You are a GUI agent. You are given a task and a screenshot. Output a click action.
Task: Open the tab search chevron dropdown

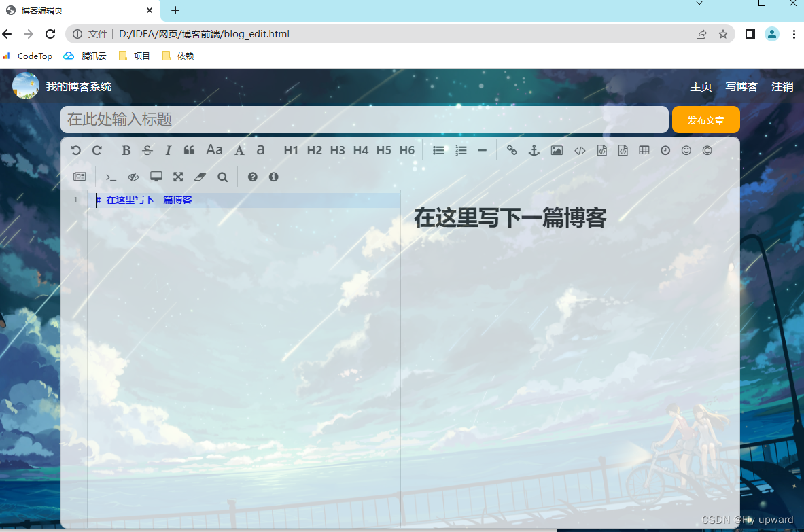coord(699,3)
